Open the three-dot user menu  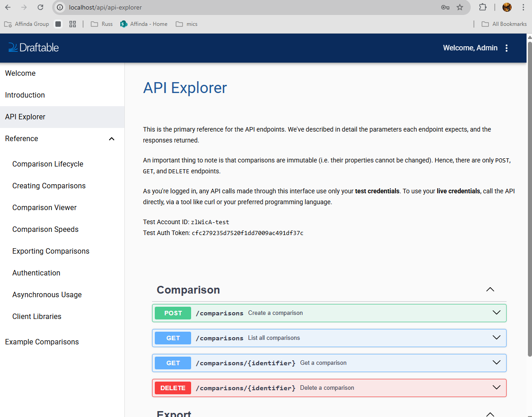(x=507, y=48)
